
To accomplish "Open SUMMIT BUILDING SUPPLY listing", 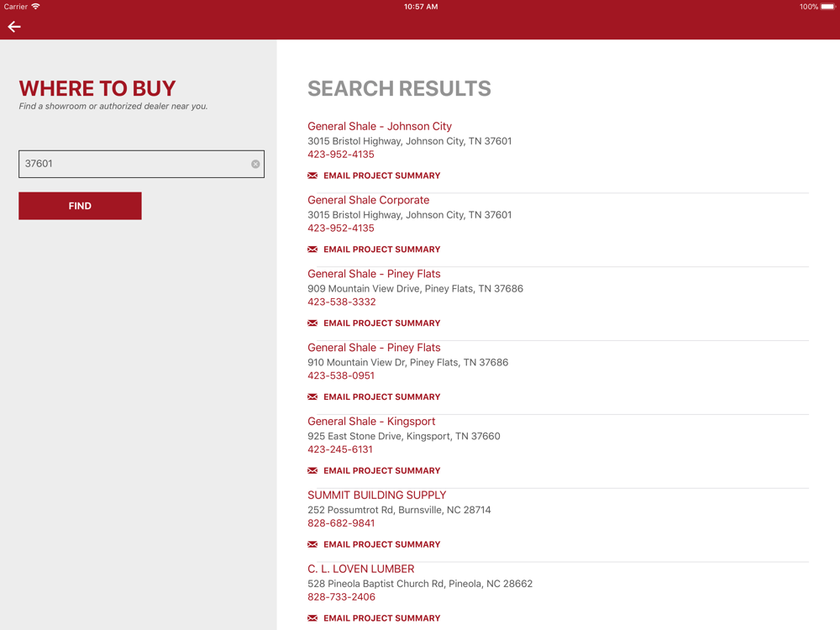I will 376,495.
